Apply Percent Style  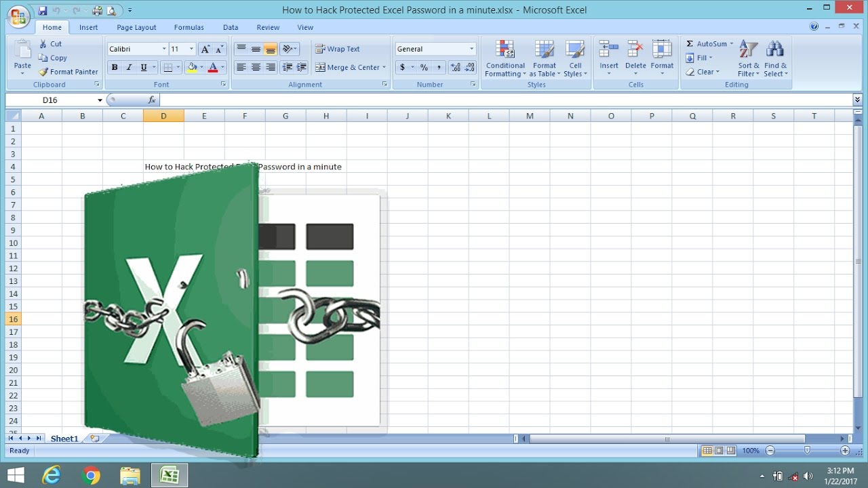pyautogui.click(x=424, y=67)
